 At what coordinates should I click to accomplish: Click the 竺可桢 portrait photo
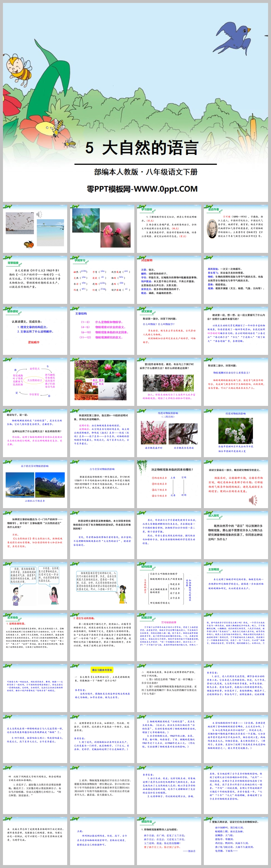(x=211, y=229)
